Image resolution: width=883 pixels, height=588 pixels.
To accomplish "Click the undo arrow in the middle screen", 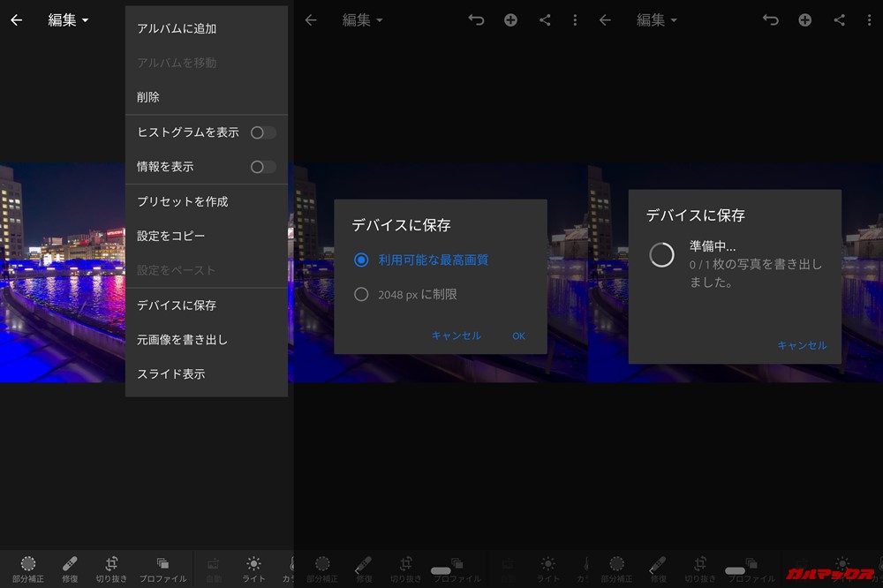I will pyautogui.click(x=477, y=20).
